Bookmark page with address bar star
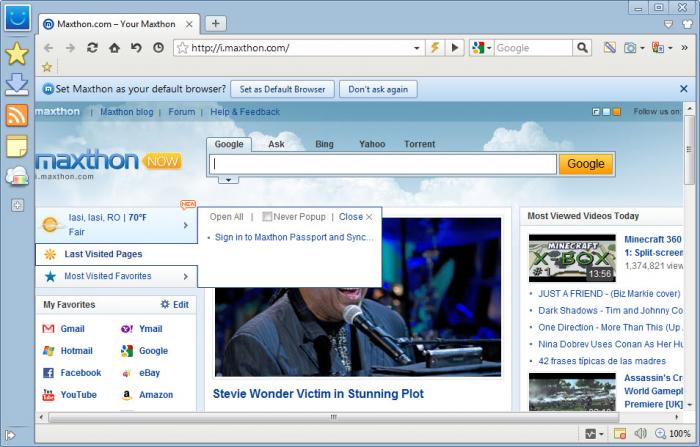This screenshot has width=700, height=447. click(x=182, y=48)
